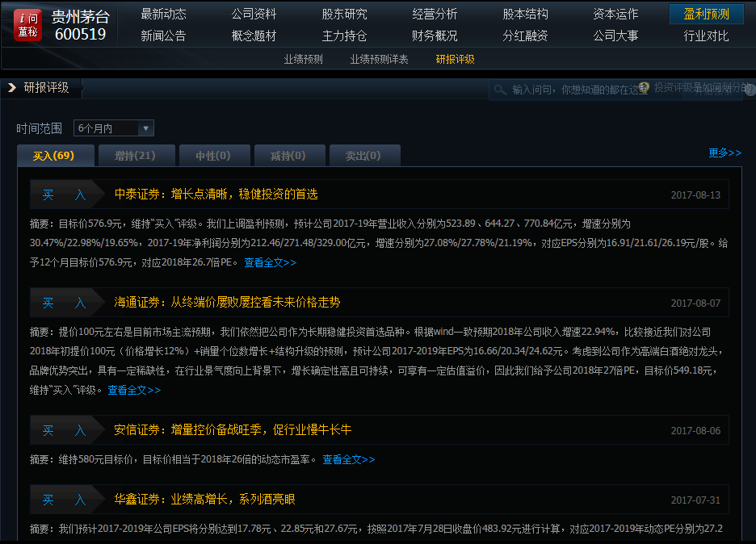Click the 时间范围 label

click(x=39, y=128)
